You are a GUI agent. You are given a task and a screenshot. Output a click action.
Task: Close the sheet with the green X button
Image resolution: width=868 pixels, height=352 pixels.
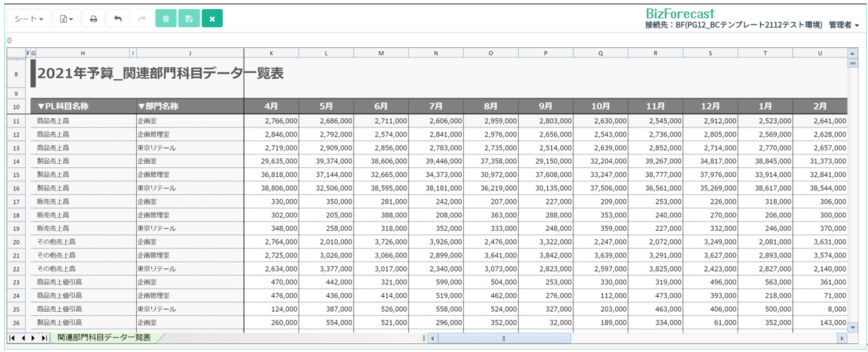pos(212,19)
